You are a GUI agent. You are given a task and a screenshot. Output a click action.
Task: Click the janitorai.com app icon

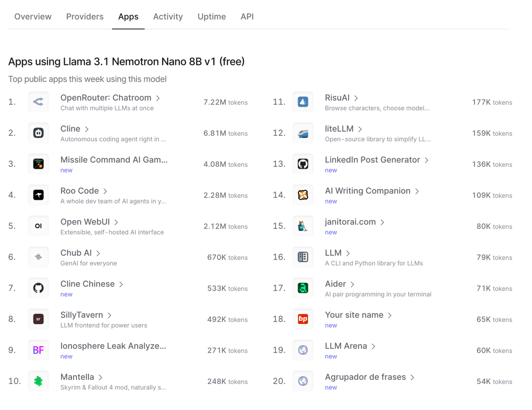[x=303, y=226]
